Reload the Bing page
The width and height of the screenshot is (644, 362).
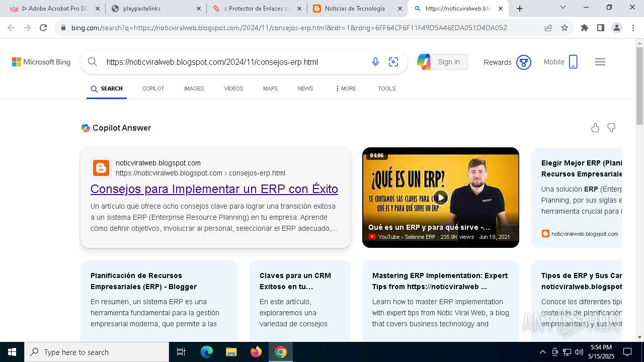click(x=43, y=28)
